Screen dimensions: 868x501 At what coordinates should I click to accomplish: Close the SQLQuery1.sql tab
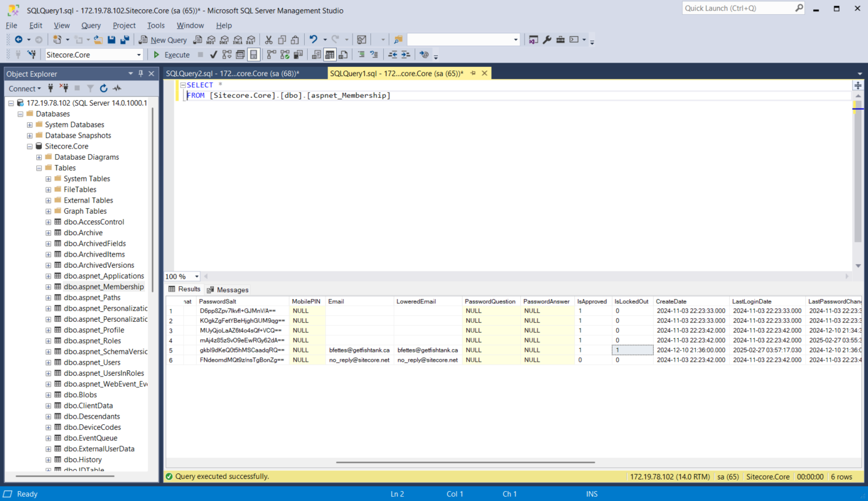tap(485, 73)
